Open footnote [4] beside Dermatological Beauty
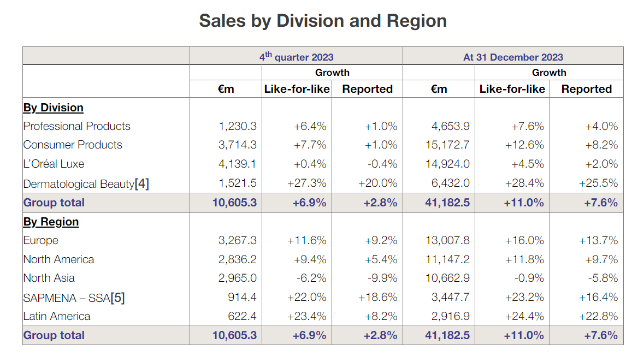 pyautogui.click(x=141, y=183)
